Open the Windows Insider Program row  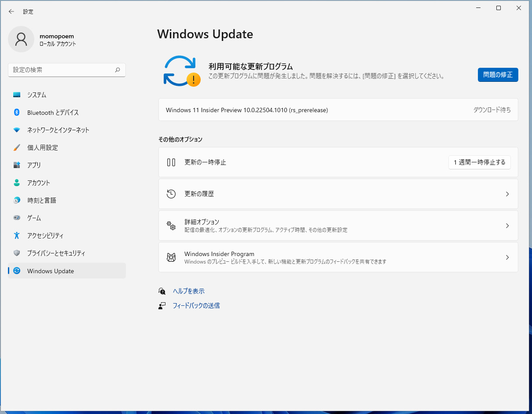tap(338, 257)
